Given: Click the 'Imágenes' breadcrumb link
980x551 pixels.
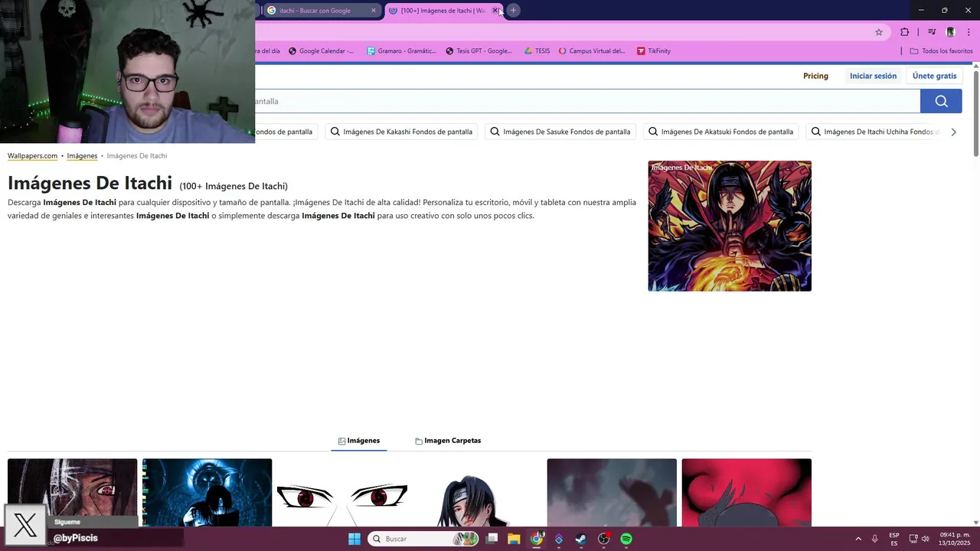Looking at the screenshot, I should coord(82,156).
